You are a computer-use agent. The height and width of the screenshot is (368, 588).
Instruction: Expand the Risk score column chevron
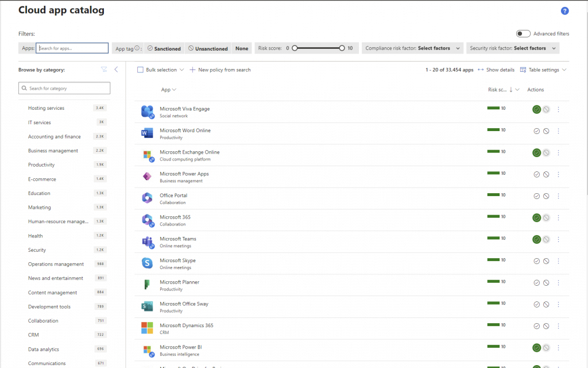pos(517,89)
